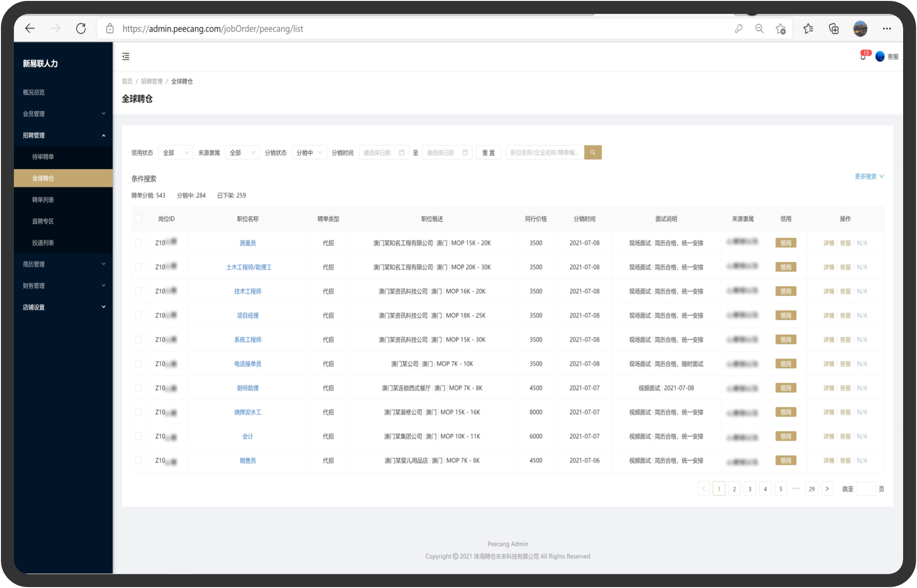Select the checkbox for the 会计 row

pyautogui.click(x=138, y=436)
